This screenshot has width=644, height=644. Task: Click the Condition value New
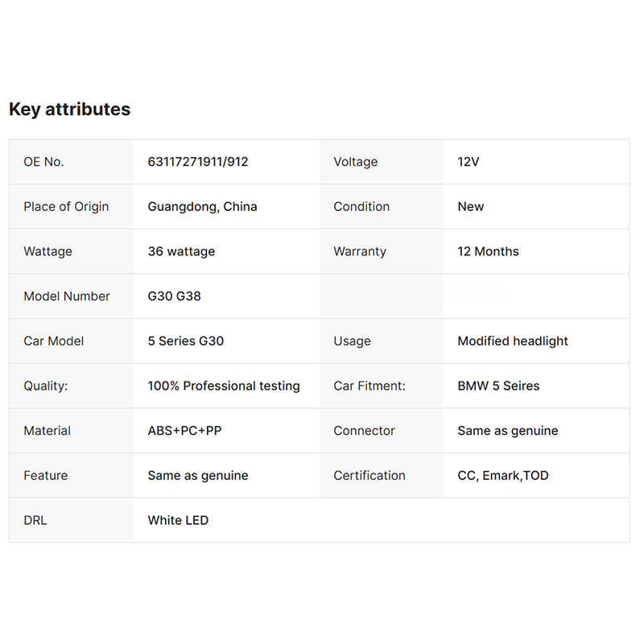click(471, 207)
